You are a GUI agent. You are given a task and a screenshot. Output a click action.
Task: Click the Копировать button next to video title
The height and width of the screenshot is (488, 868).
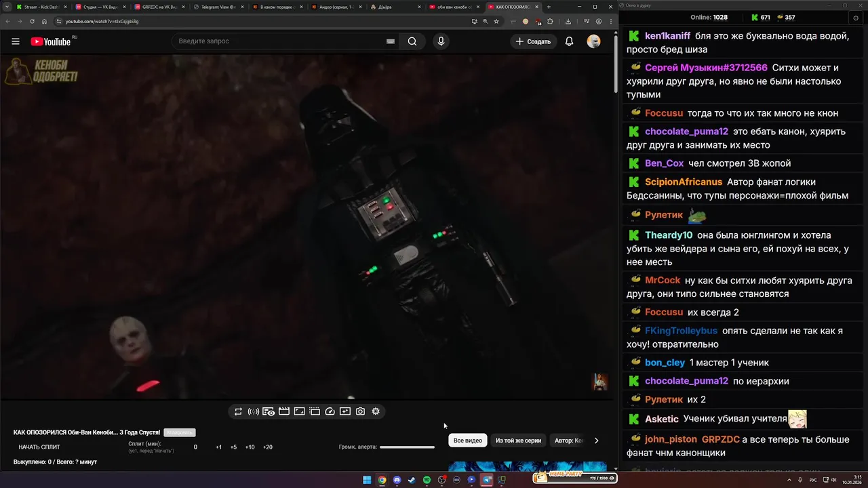[179, 432]
